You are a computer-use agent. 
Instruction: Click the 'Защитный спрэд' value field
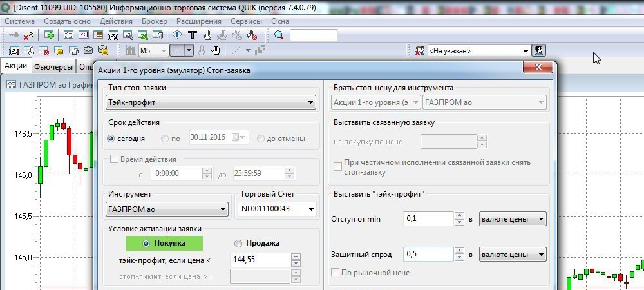[x=428, y=255]
